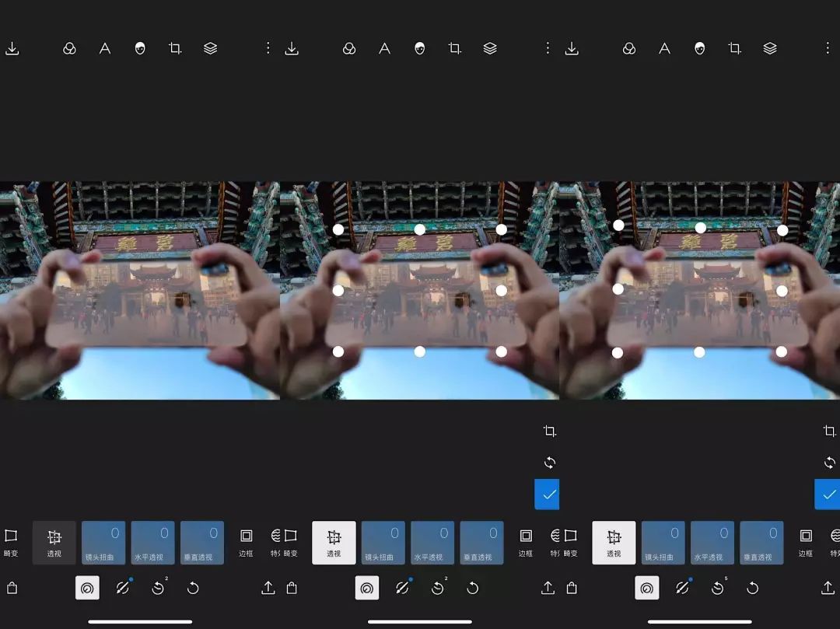
Task: Open color filters icon in the right screen
Action: point(629,49)
